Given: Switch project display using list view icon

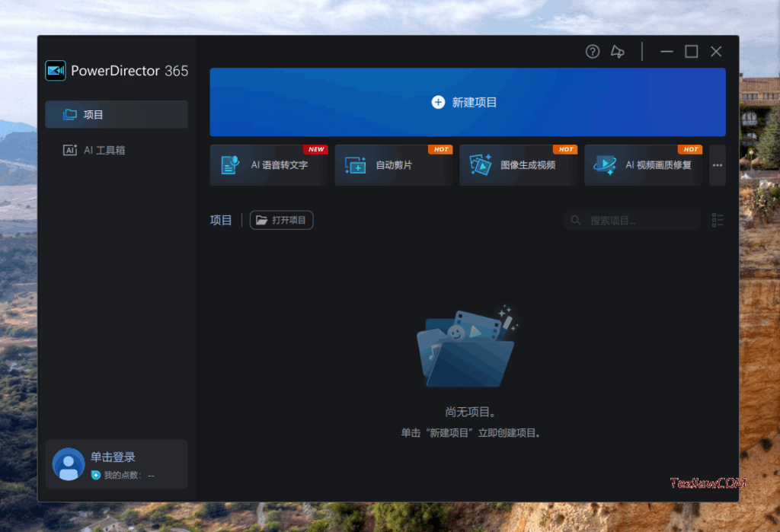Looking at the screenshot, I should [x=717, y=220].
